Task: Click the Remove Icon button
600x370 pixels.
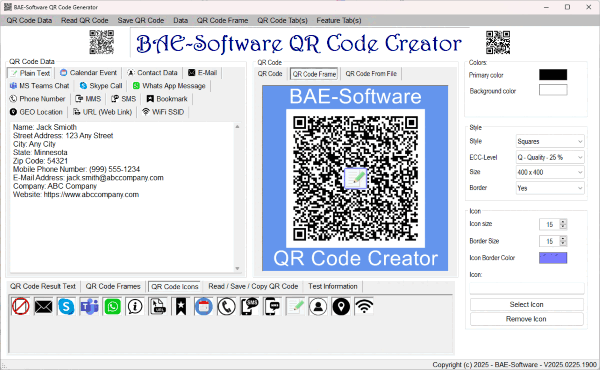Action: 527,319
